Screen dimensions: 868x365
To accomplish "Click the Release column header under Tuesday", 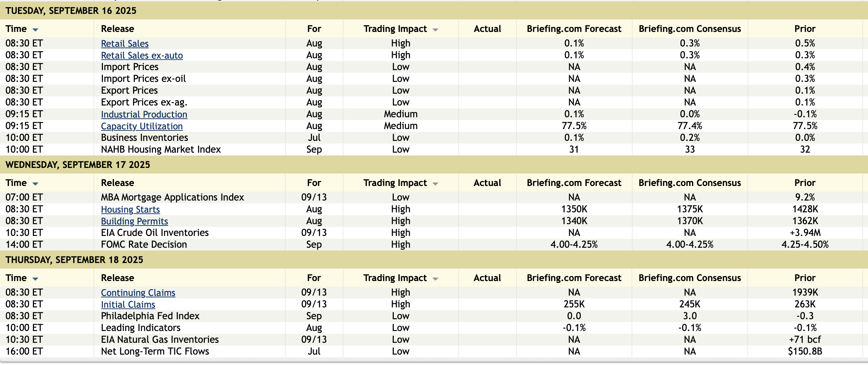I will coord(118,29).
